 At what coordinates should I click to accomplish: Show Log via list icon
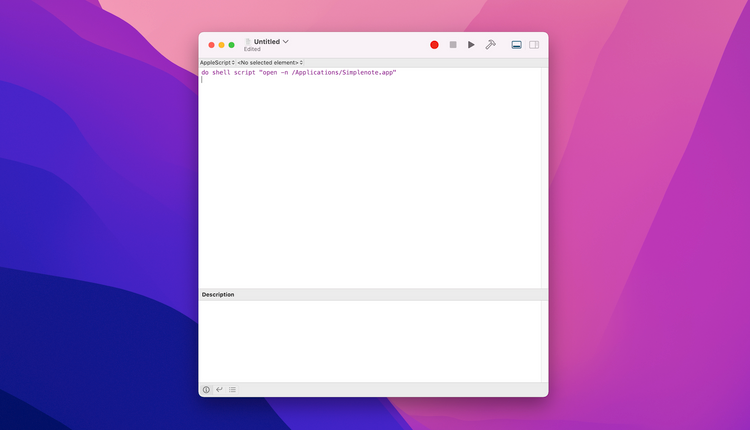pyautogui.click(x=232, y=389)
